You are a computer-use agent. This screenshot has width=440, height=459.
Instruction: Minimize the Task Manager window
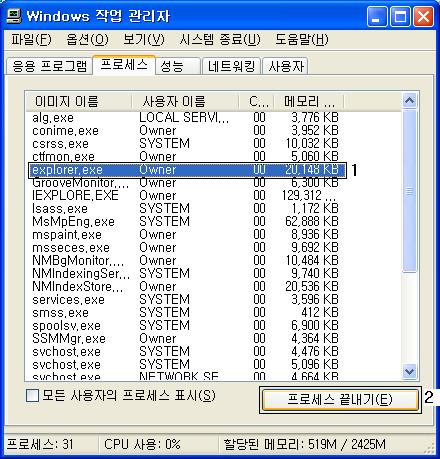[x=377, y=16]
